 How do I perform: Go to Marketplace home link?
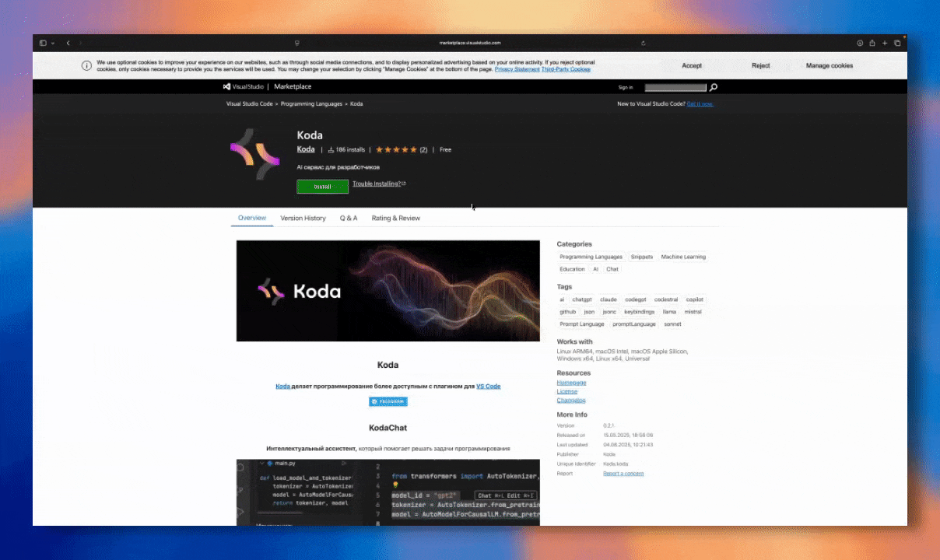click(x=293, y=87)
